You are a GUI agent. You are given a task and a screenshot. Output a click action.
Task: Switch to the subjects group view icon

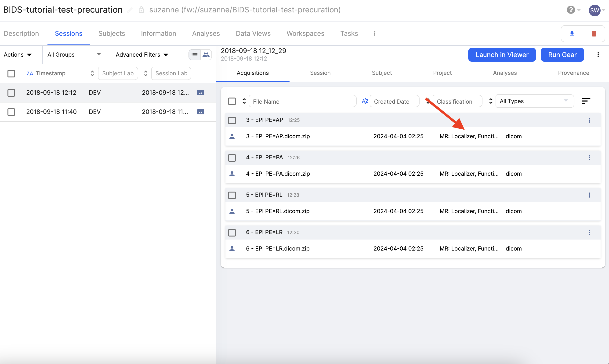click(206, 55)
